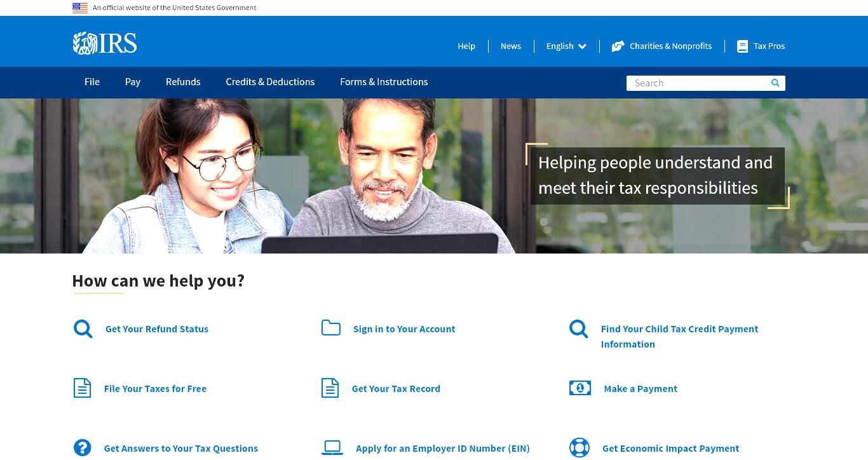Screen dimensions: 868x460
Task: Click the Charities & Nonprofits hand icon
Action: [618, 46]
